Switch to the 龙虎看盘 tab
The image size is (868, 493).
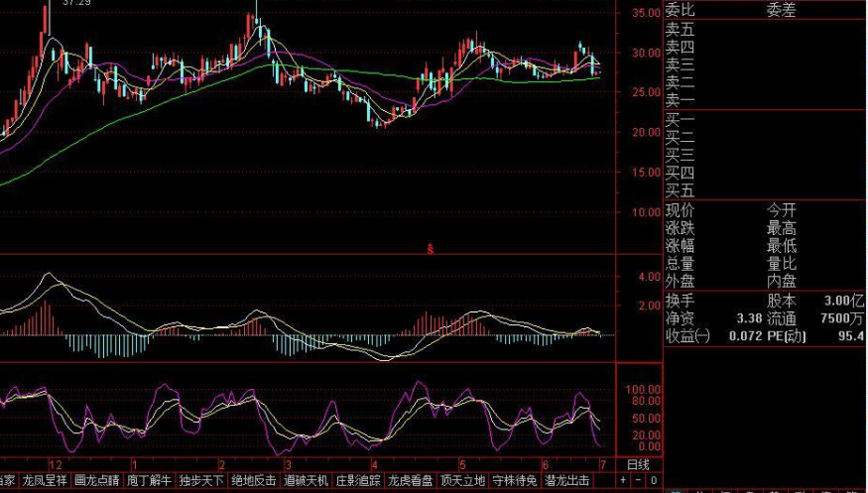point(411,481)
